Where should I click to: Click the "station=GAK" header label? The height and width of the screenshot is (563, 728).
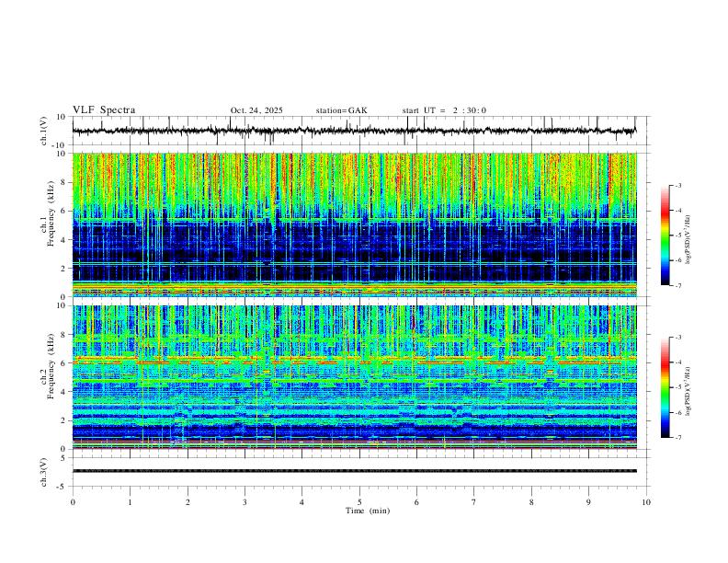[x=341, y=110]
